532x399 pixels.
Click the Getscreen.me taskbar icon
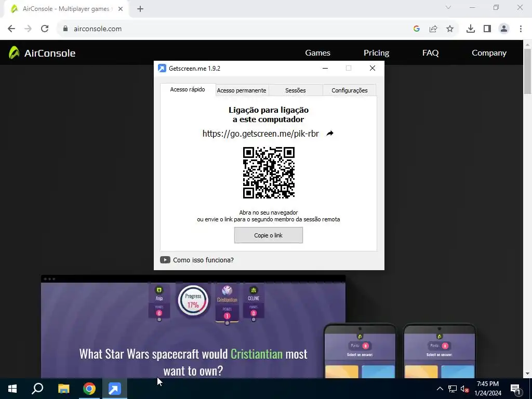click(115, 389)
